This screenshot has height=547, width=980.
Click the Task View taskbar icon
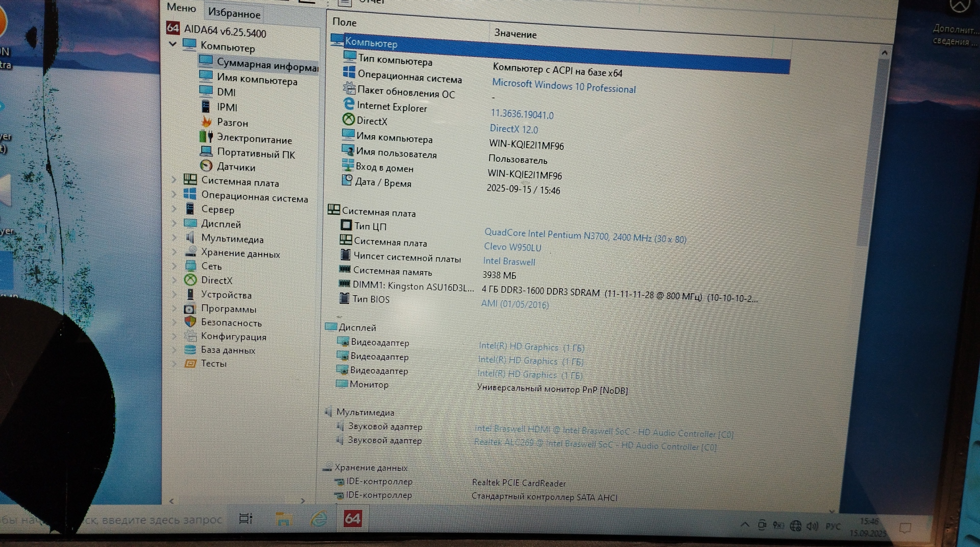246,519
